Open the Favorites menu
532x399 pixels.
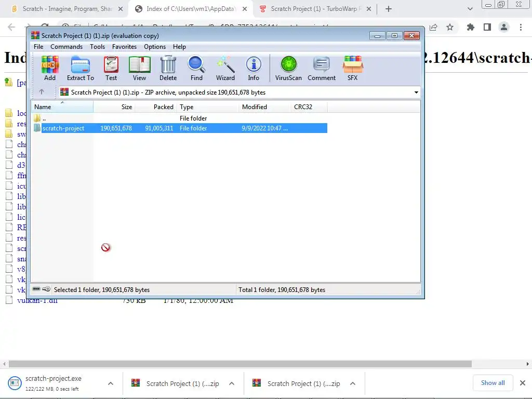click(x=124, y=46)
